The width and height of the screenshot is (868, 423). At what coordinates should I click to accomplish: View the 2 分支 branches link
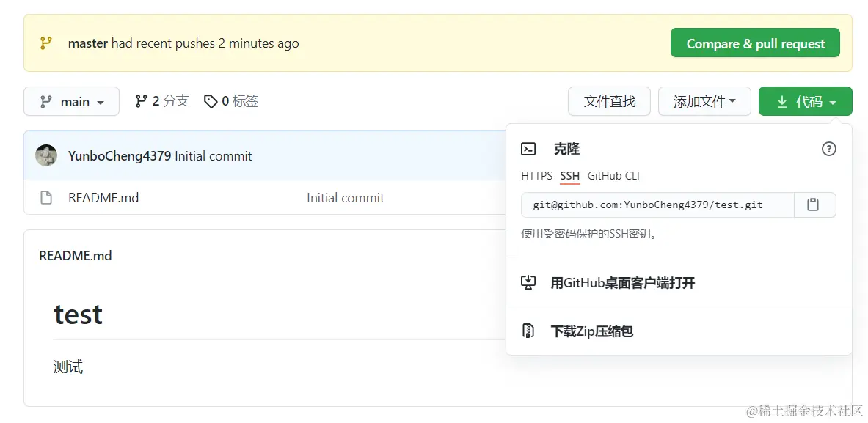tap(162, 101)
